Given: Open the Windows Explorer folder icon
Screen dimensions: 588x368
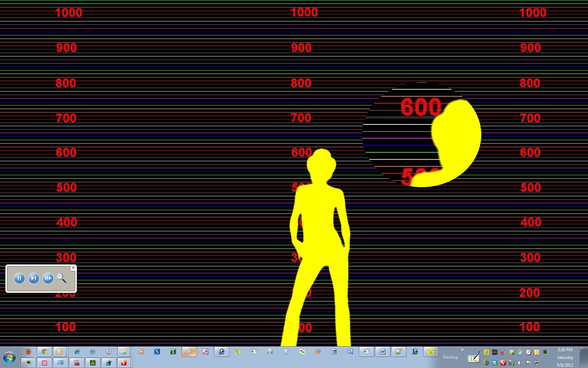Looking at the screenshot, I should coord(124,352).
